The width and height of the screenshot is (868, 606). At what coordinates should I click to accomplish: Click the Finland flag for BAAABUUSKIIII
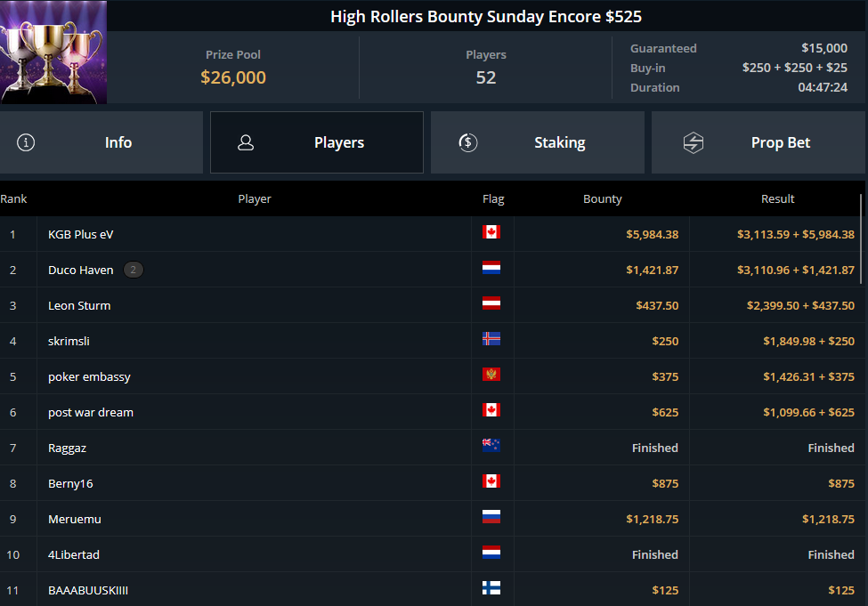point(491,587)
